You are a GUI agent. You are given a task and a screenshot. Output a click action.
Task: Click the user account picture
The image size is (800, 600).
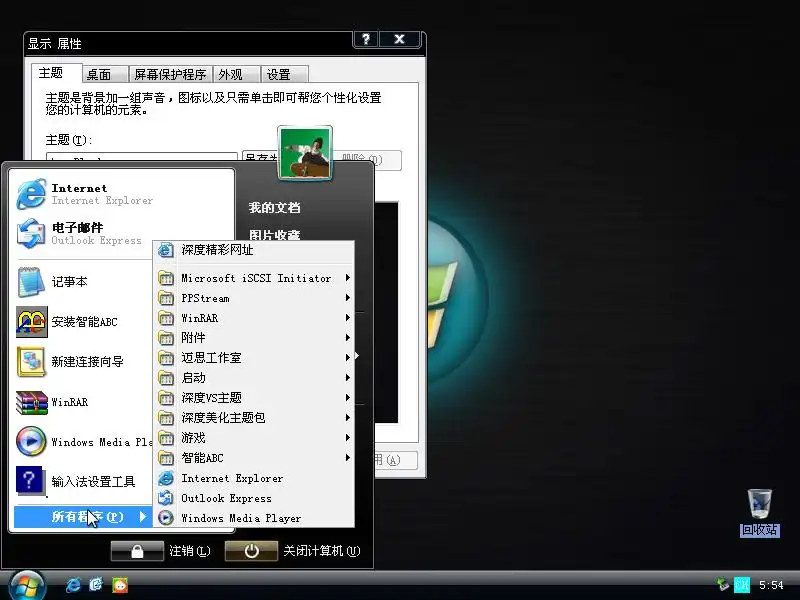[305, 153]
